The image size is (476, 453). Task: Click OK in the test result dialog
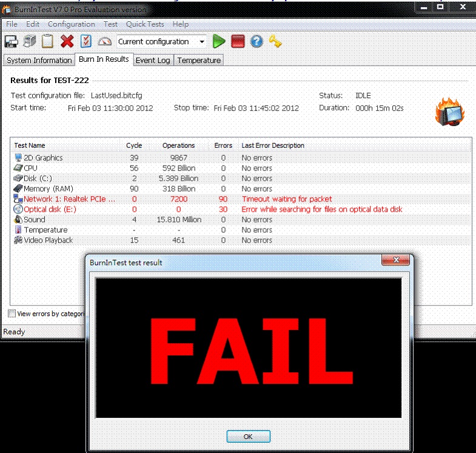249,436
